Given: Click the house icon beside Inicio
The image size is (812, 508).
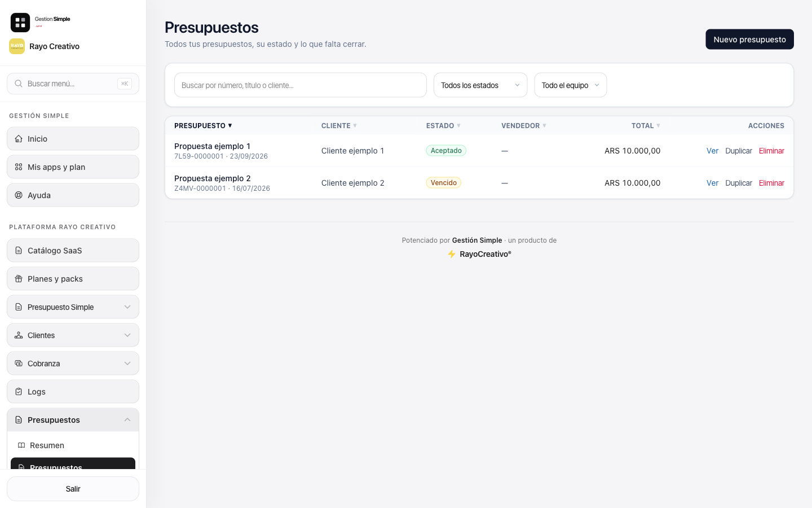Looking at the screenshot, I should (x=19, y=139).
